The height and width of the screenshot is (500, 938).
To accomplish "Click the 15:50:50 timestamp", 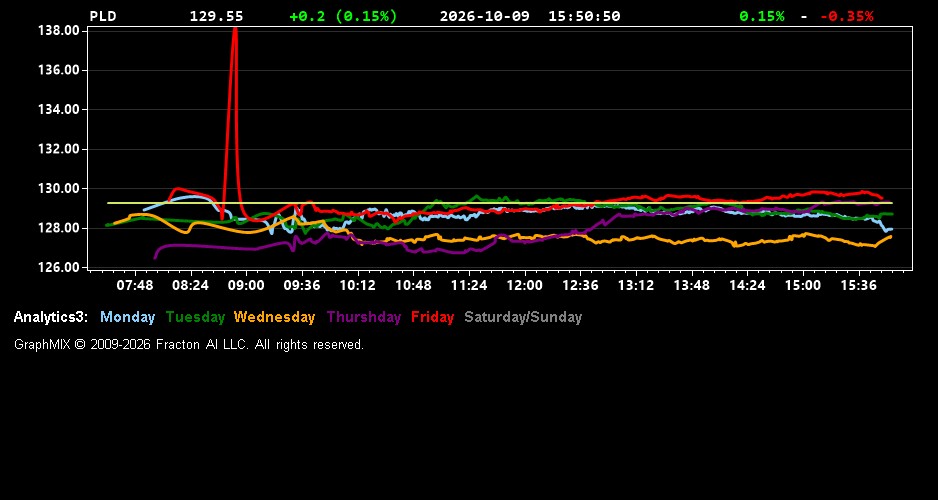I will tap(584, 17).
